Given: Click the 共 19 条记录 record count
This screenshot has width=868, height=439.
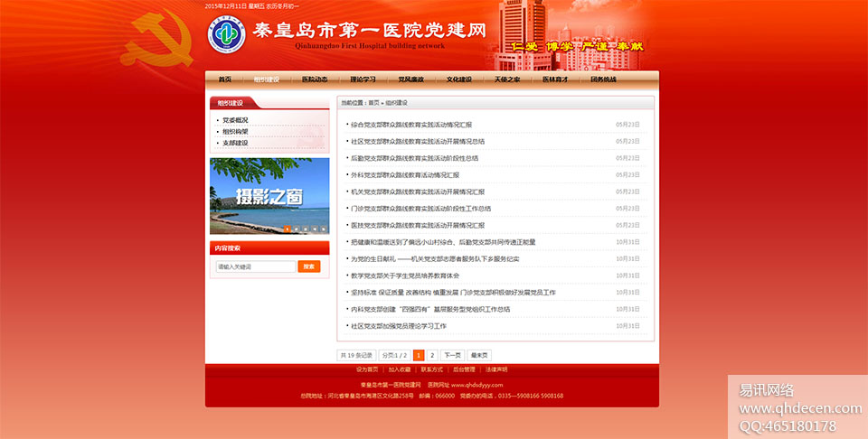Looking at the screenshot, I should (356, 356).
